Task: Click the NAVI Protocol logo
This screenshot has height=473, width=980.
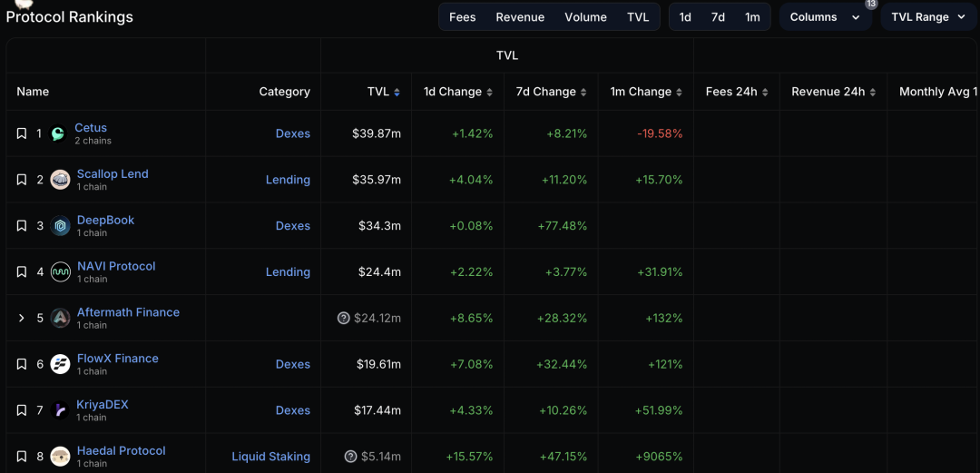Action: tap(61, 272)
